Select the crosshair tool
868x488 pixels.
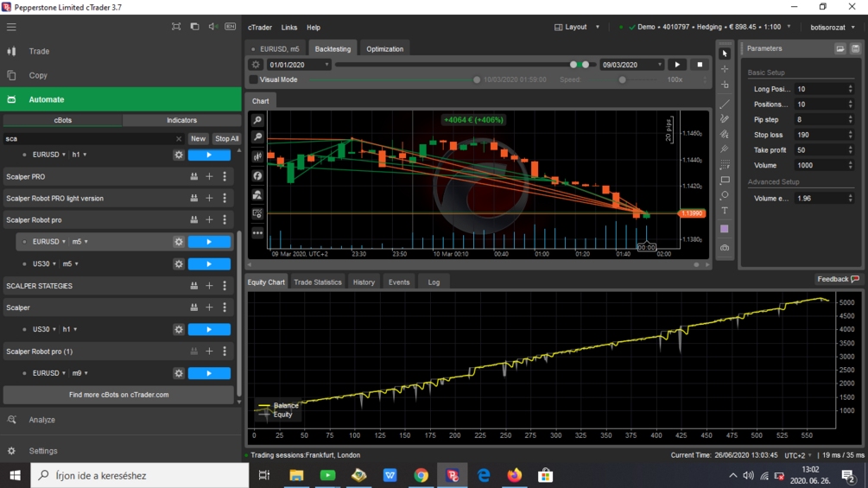pyautogui.click(x=724, y=69)
